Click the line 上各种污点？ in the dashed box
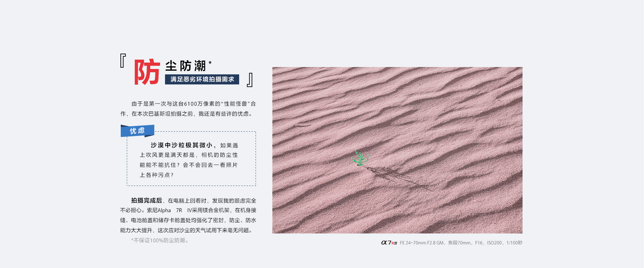Viewport: 644px width, 268px height. (x=156, y=175)
